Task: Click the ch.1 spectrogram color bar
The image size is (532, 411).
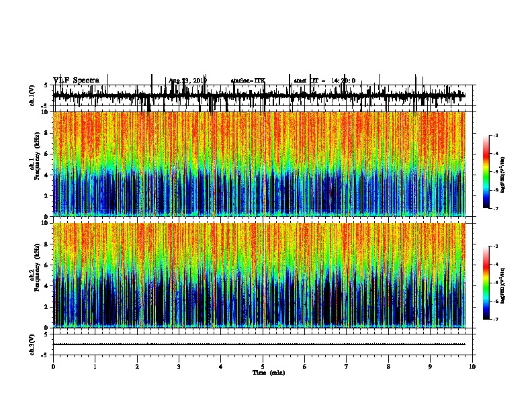Action: click(x=486, y=172)
